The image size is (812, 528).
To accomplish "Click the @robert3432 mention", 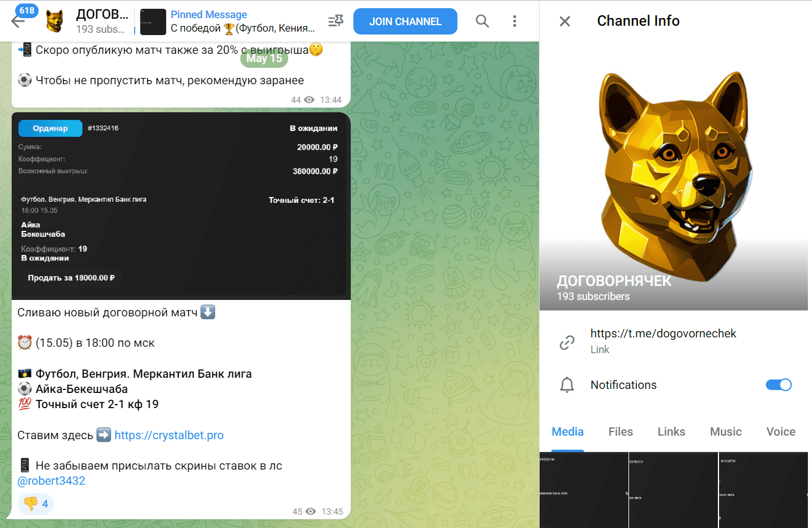I will pos(51,481).
